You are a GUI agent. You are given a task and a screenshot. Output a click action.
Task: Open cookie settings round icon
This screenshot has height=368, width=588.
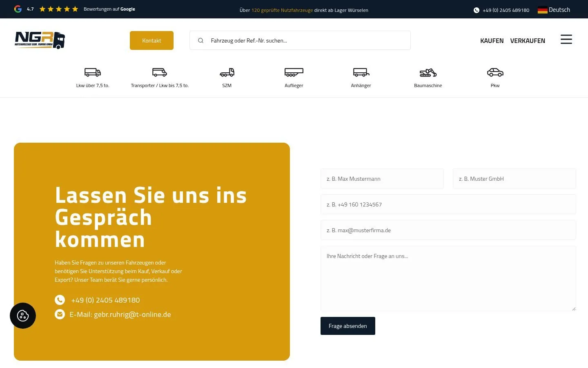click(x=23, y=316)
